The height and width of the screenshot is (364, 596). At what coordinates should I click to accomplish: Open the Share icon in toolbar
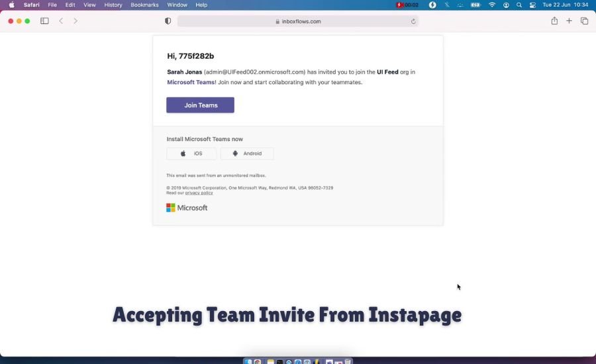click(554, 21)
